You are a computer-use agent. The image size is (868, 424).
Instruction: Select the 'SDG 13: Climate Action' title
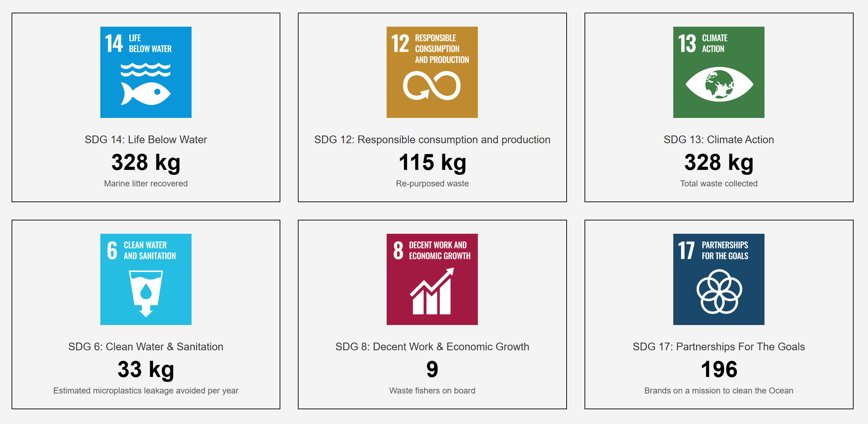click(x=719, y=140)
